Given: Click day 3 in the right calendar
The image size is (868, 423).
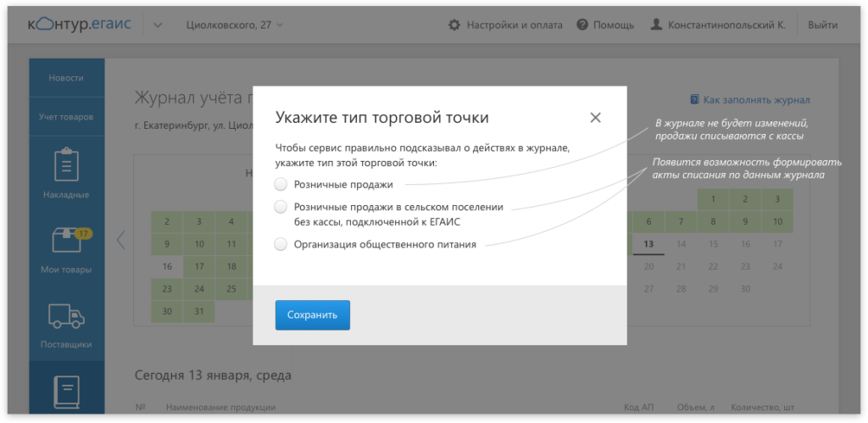Looking at the screenshot, I should point(777,199).
